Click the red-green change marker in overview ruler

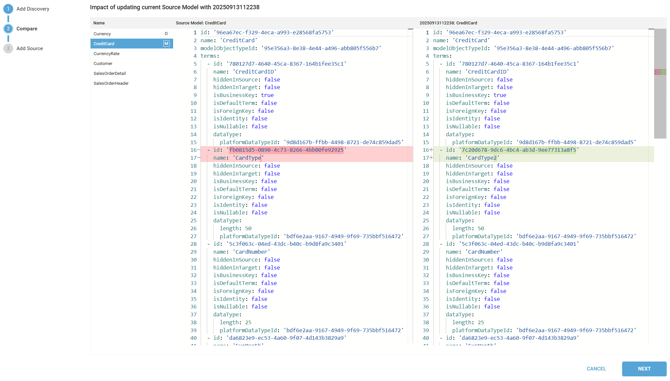(660, 72)
